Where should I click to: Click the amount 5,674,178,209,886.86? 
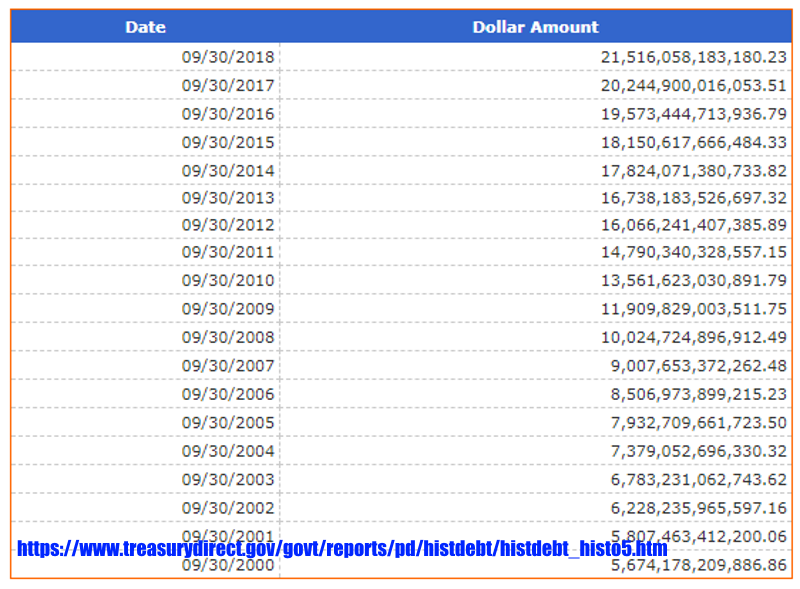click(x=698, y=566)
